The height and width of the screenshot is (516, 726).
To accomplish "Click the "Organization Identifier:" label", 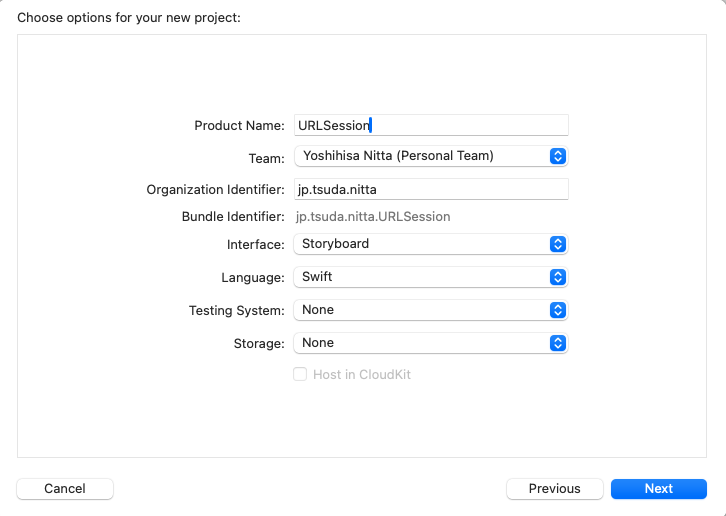I will (215, 190).
